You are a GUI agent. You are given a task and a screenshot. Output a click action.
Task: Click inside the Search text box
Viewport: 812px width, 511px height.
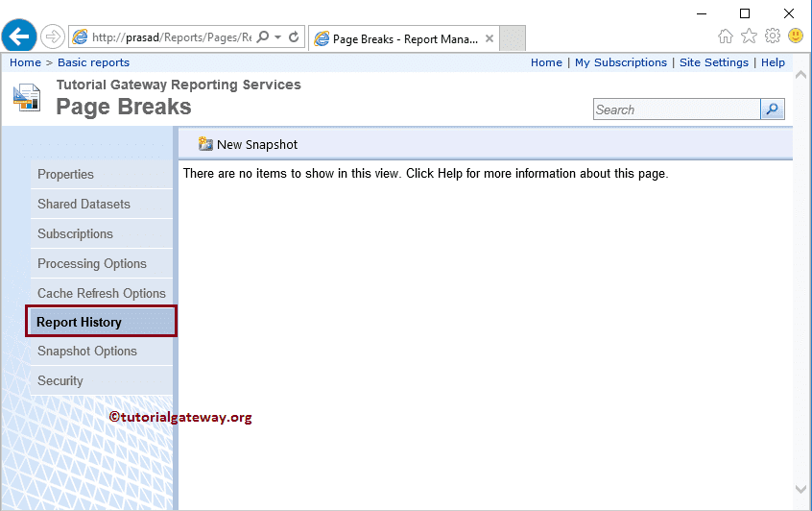[x=677, y=109]
